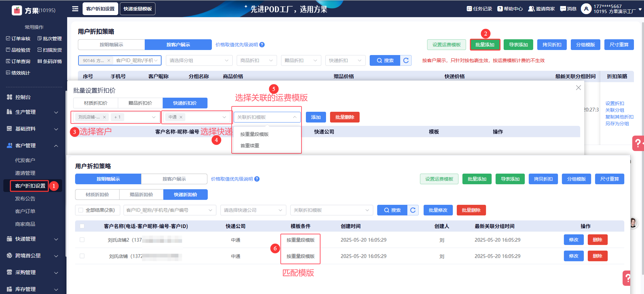This screenshot has width=644, height=294.
Task: Click the 导表添加 button in the lower panel
Action: click(x=510, y=179)
